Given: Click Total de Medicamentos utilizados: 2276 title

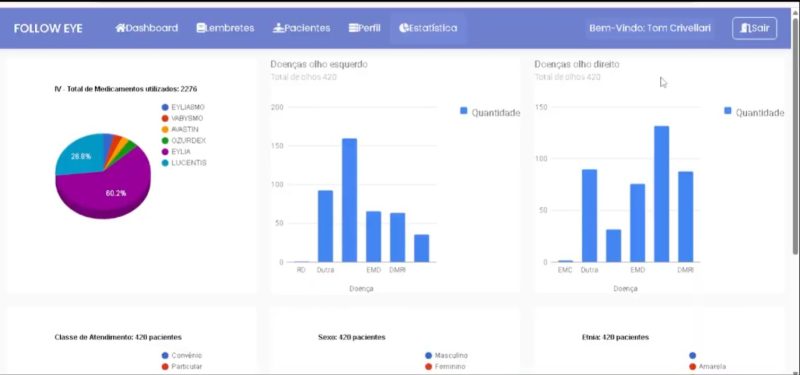Looking at the screenshot, I should 126,89.
